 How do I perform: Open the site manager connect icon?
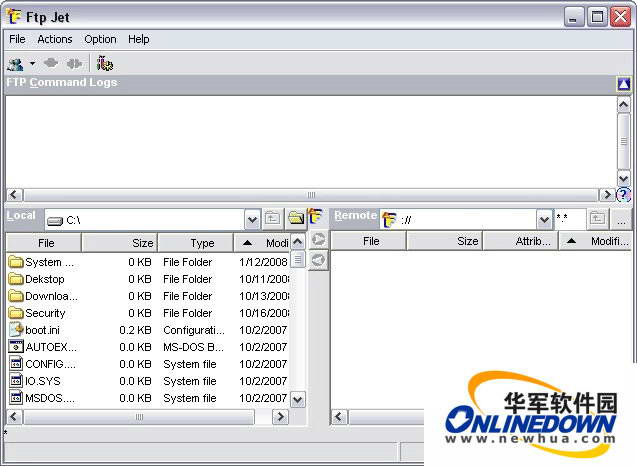(x=15, y=64)
